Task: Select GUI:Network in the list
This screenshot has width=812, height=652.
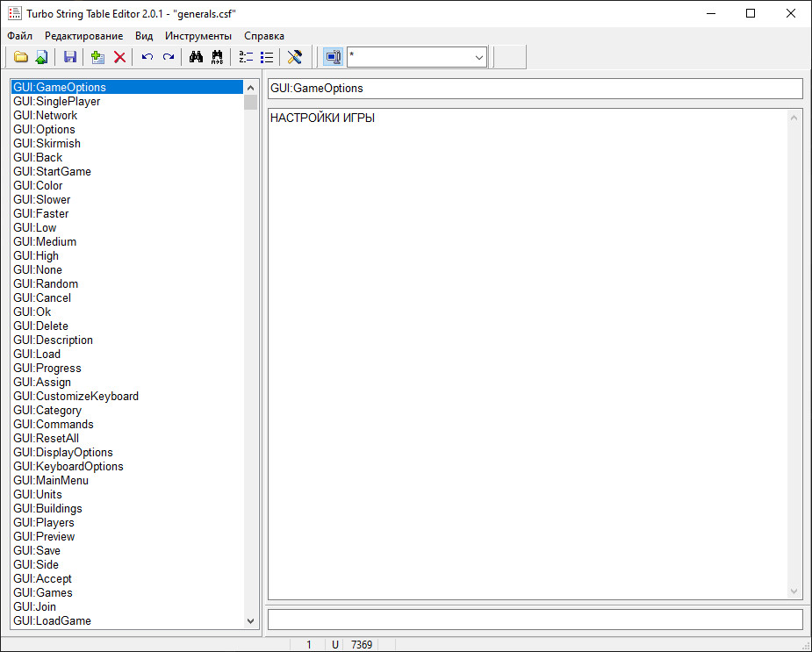Action: click(127, 115)
